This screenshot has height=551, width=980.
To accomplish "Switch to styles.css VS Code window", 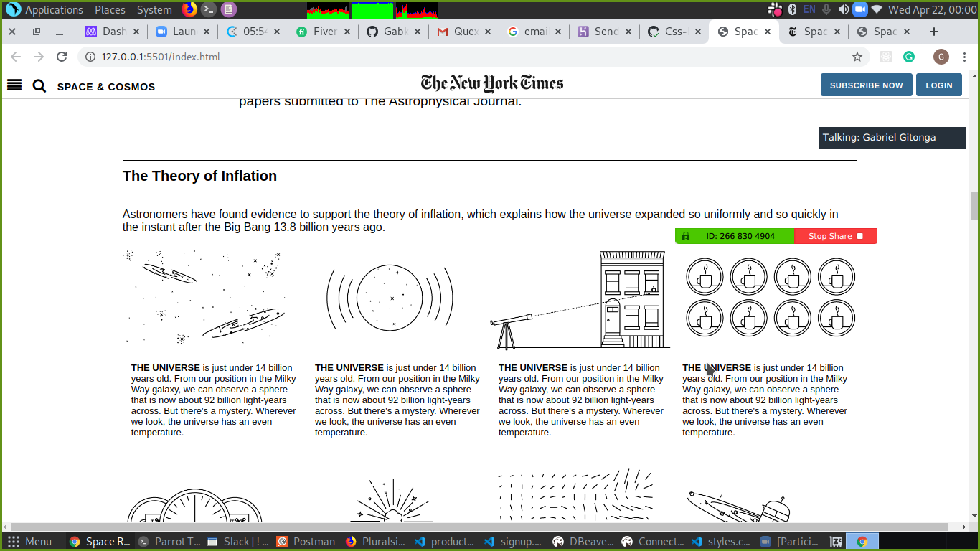I will [722, 542].
